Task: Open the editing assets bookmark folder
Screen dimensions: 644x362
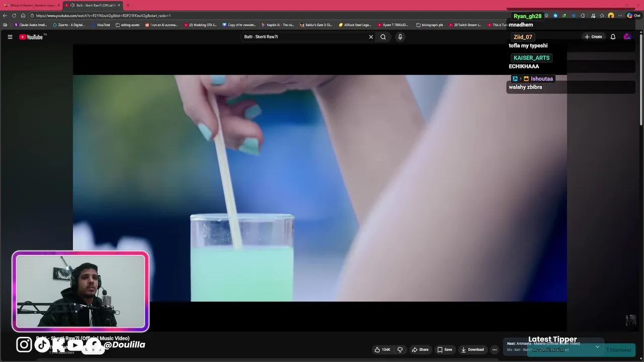Action: point(127,25)
